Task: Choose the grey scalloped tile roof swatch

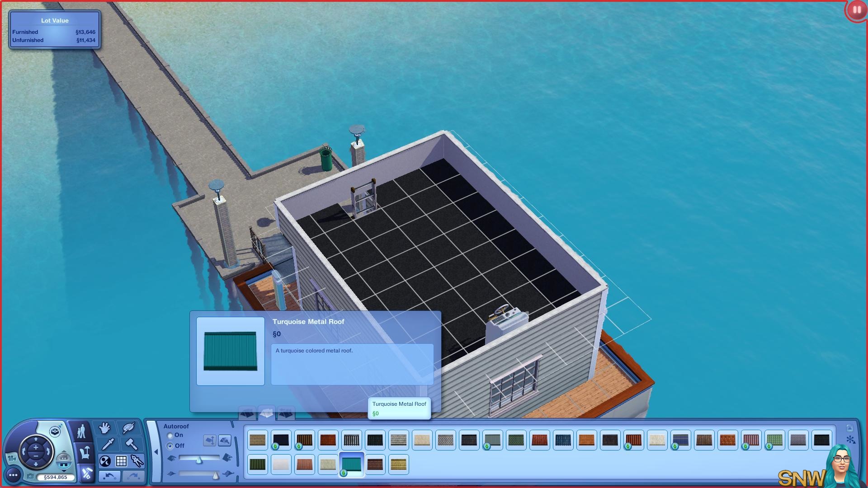Action: coord(446,440)
